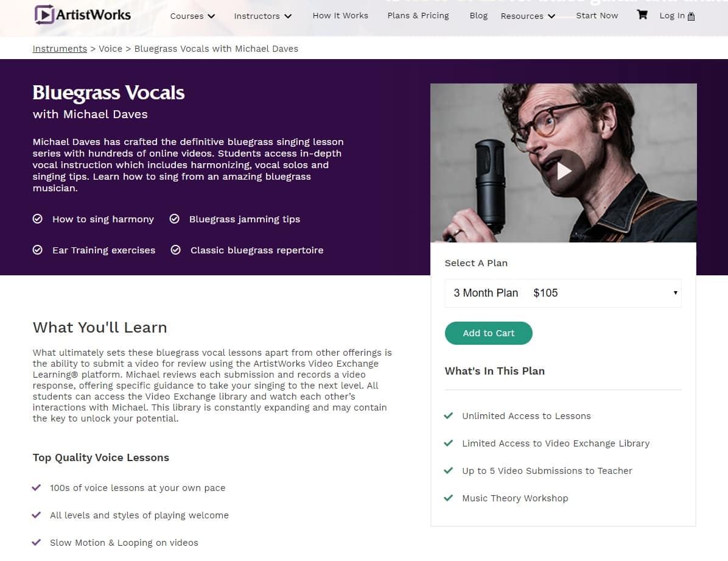Click the checkmark beside Music Theory Workshop
The width and height of the screenshot is (728, 561).
tap(449, 498)
